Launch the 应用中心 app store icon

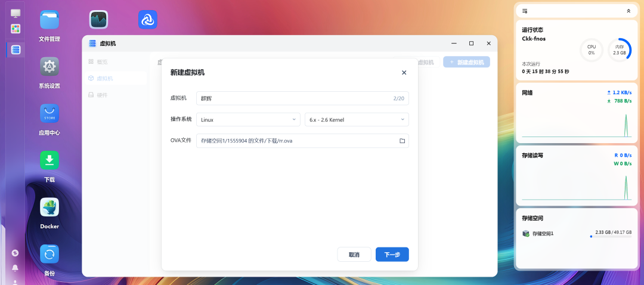tap(49, 113)
